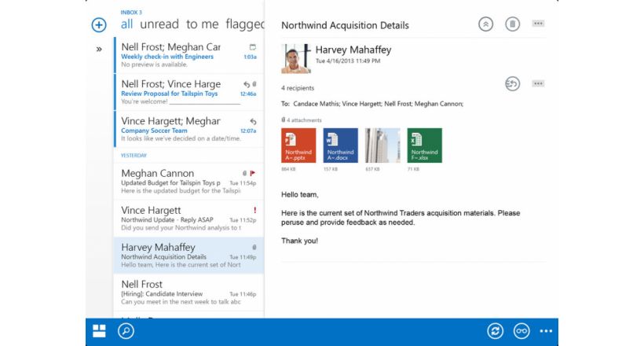Viewport: 644px width, 346px height.
Task: Click the calendar icon on Weekly check-in message
Action: coord(253,47)
